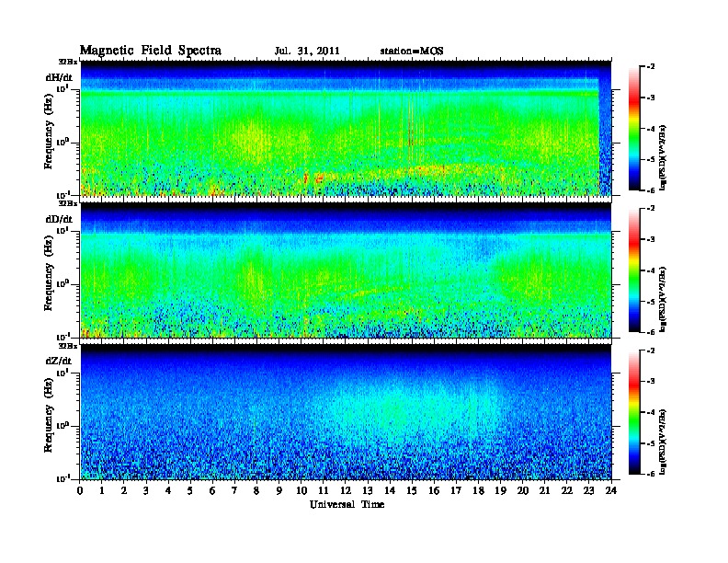Viewport: 728px width, 563px height.
Task: Click the hour 20 tick label
Action: pos(523,490)
